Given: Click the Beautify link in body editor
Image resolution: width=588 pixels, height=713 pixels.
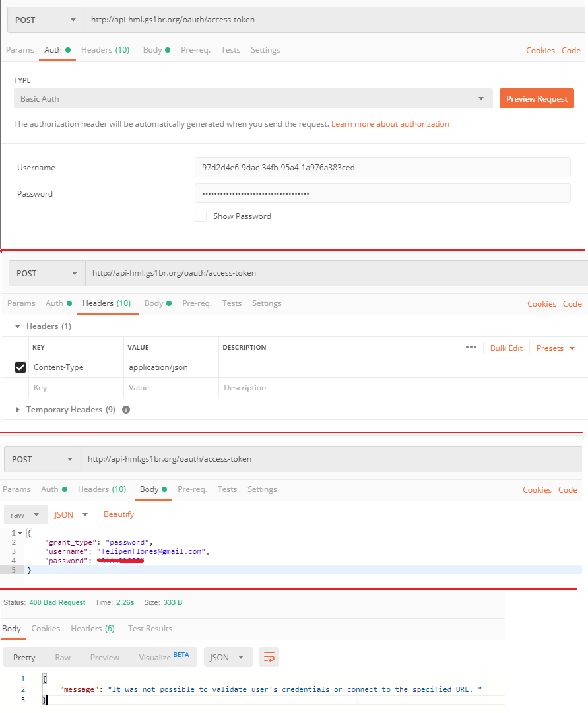Looking at the screenshot, I should click(119, 514).
